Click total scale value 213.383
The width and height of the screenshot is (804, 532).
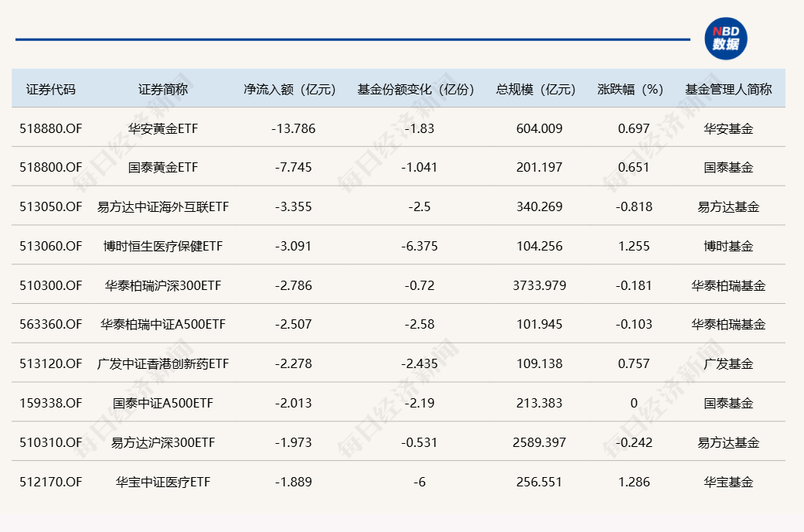540,403
